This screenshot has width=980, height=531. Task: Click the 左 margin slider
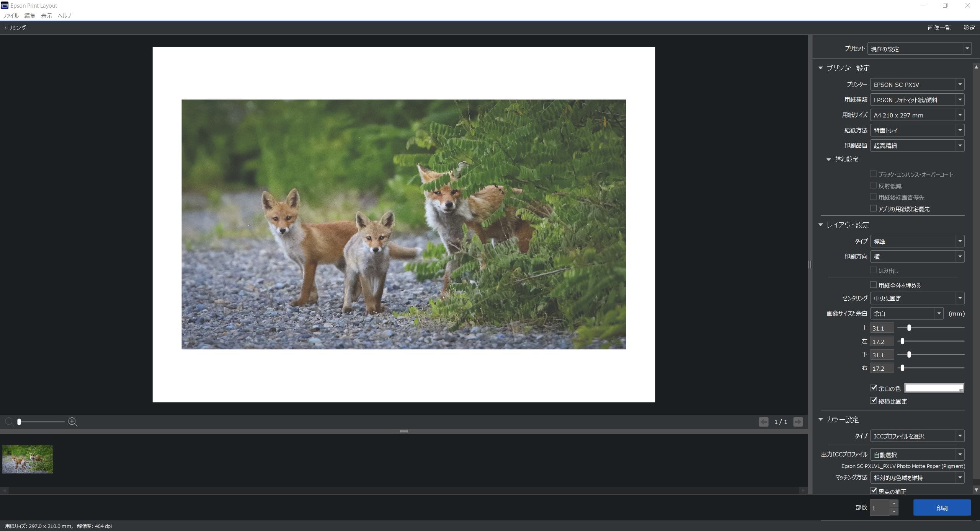931,341
